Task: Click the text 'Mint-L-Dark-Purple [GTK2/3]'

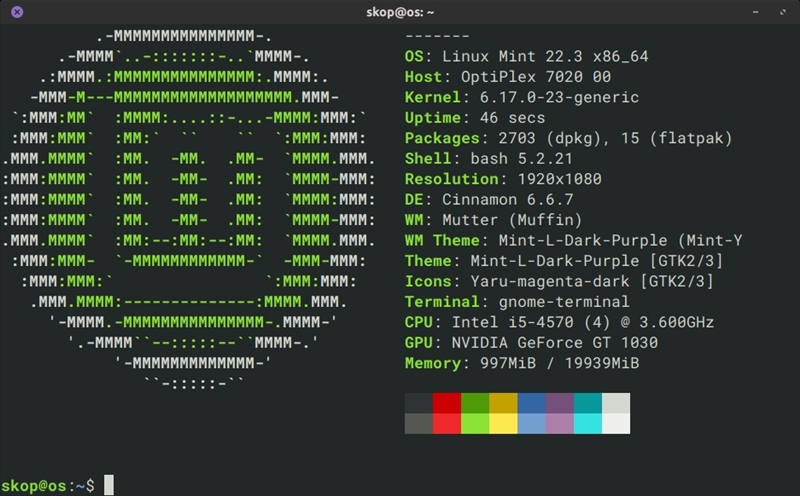Action: pyautogui.click(x=596, y=261)
